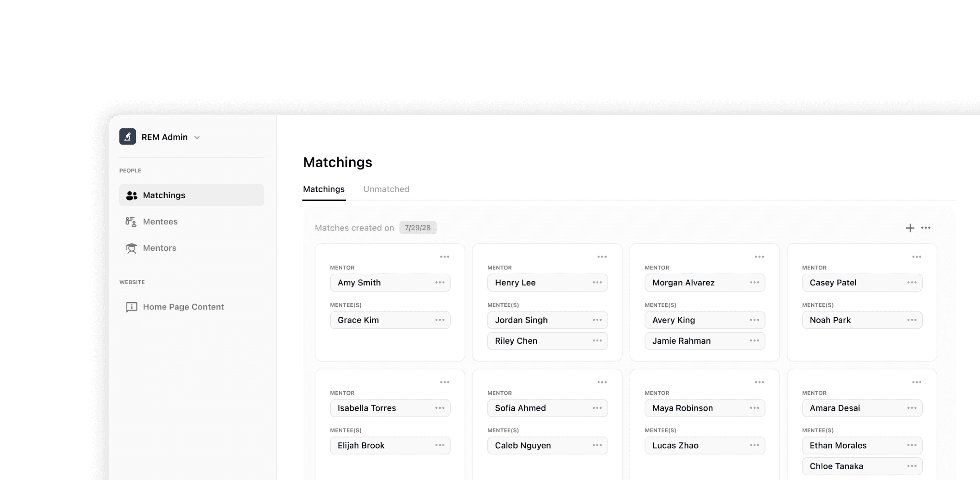Open more options for mentee Riley Chen
The width and height of the screenshot is (980, 480).
pos(597,341)
